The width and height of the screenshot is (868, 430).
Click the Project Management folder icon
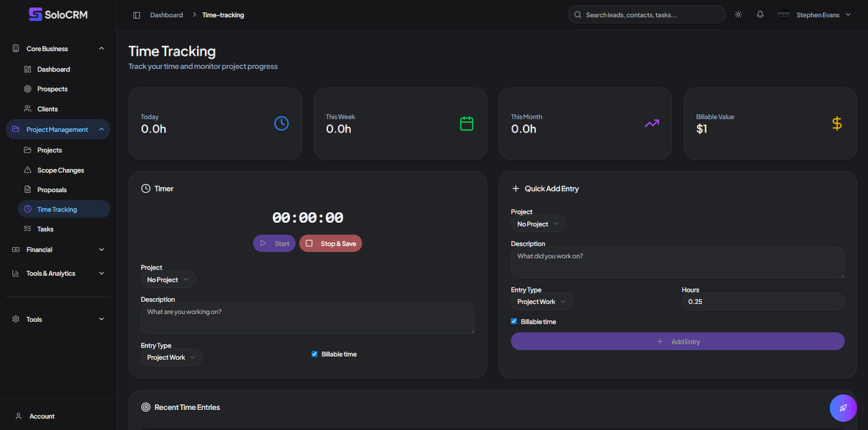click(16, 130)
